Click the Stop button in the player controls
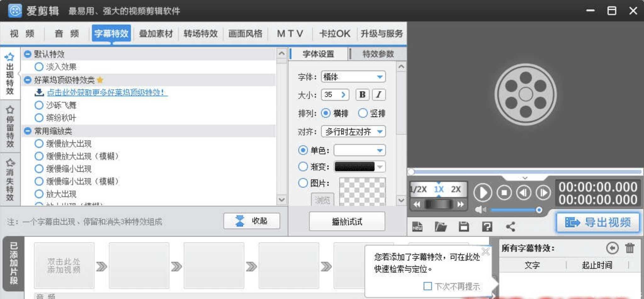Image resolution: width=644 pixels, height=299 pixels. click(504, 192)
